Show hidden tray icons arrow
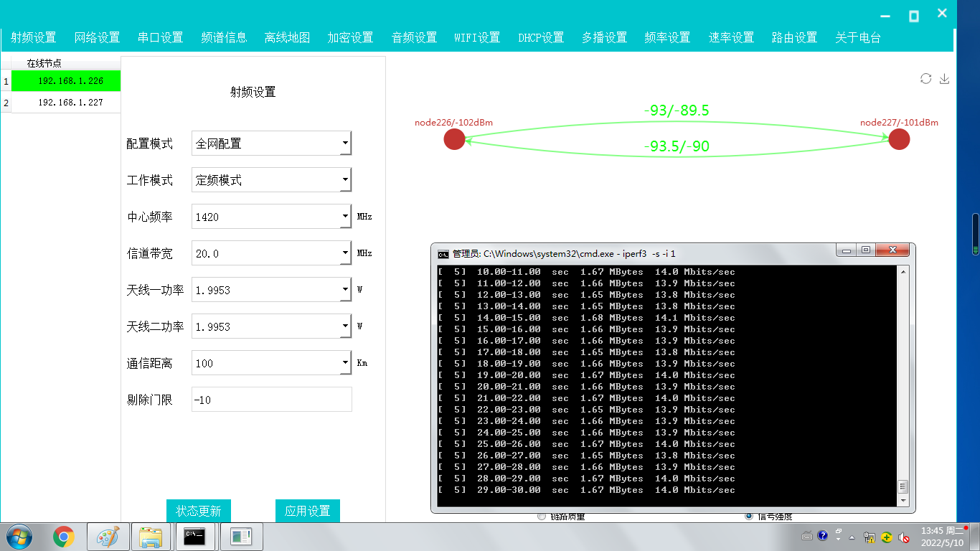This screenshot has height=551, width=980. [x=852, y=537]
